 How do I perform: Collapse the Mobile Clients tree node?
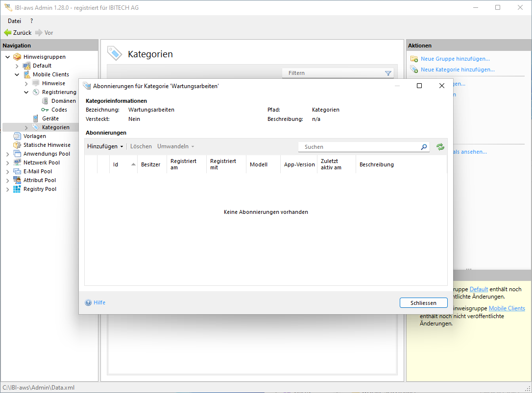pyautogui.click(x=17, y=74)
